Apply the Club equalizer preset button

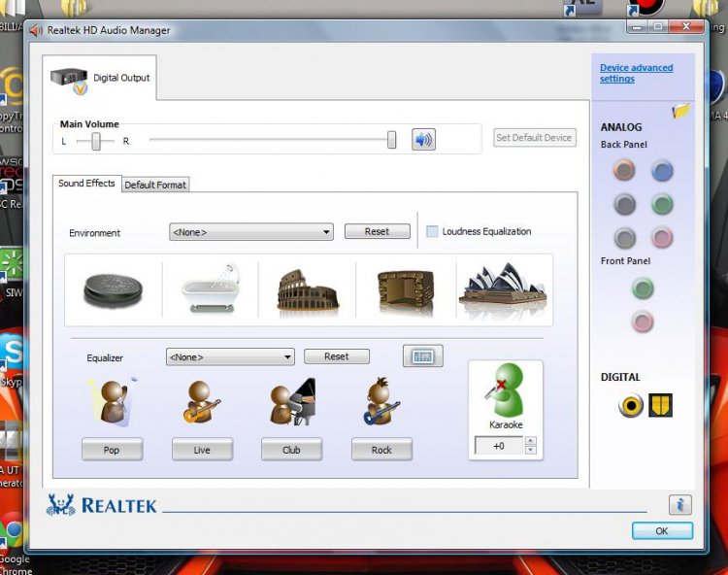pyautogui.click(x=291, y=450)
